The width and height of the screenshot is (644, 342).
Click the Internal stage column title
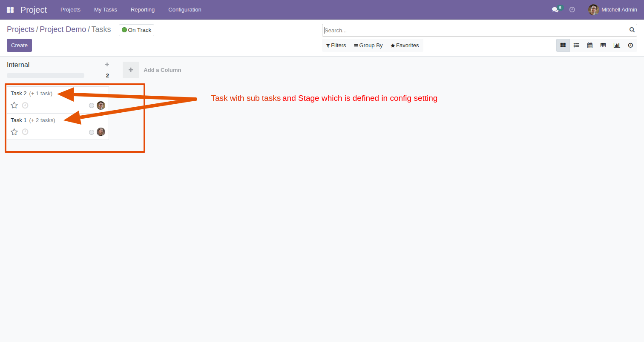click(18, 65)
